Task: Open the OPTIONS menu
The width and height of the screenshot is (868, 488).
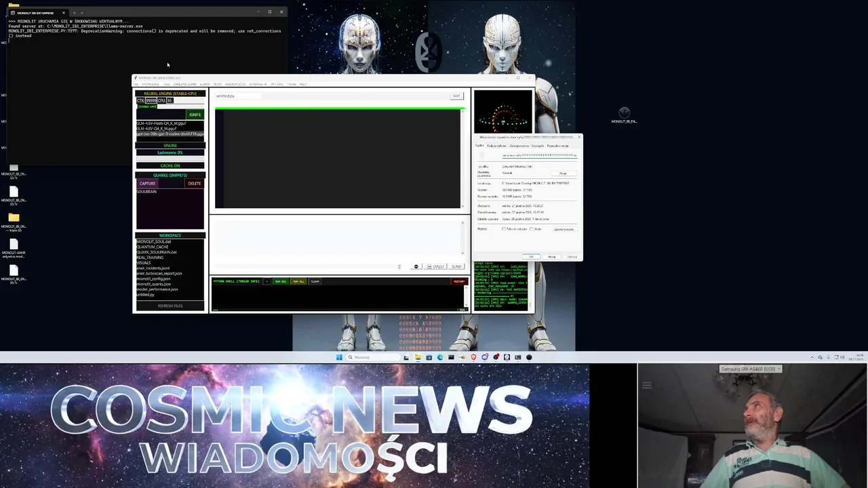Action: click(277, 84)
